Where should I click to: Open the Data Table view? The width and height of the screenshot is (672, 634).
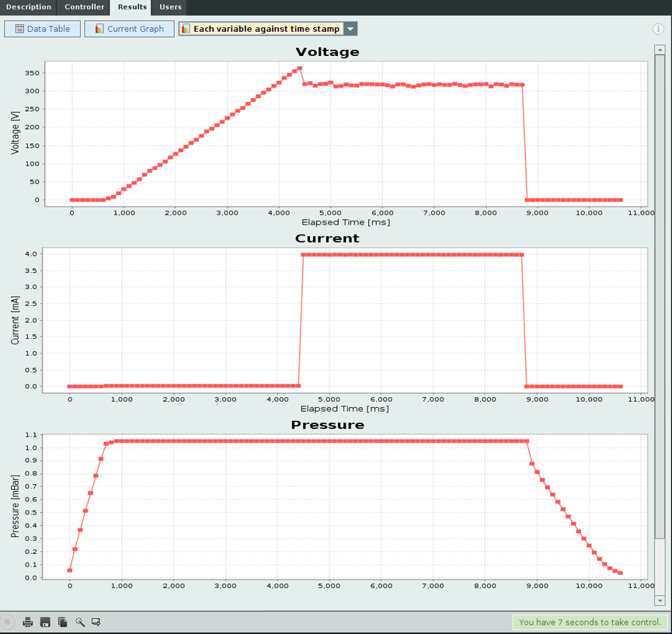coord(42,29)
